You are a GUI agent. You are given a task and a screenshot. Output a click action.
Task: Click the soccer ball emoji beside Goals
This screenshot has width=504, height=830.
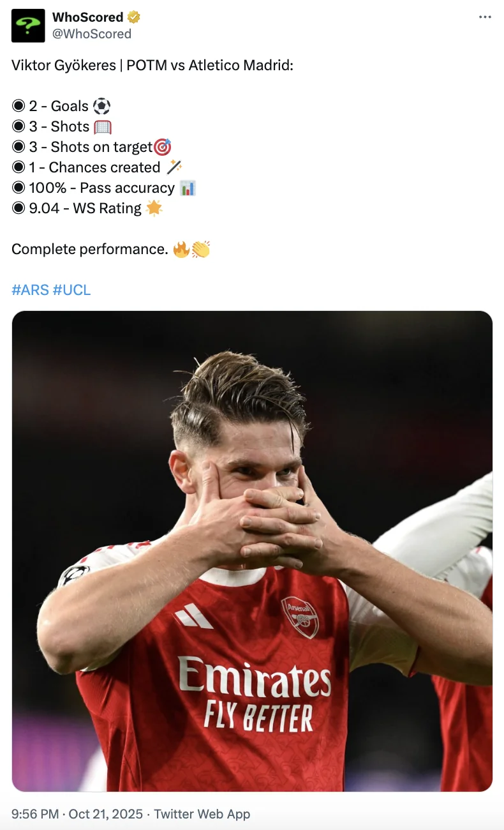pos(101,106)
